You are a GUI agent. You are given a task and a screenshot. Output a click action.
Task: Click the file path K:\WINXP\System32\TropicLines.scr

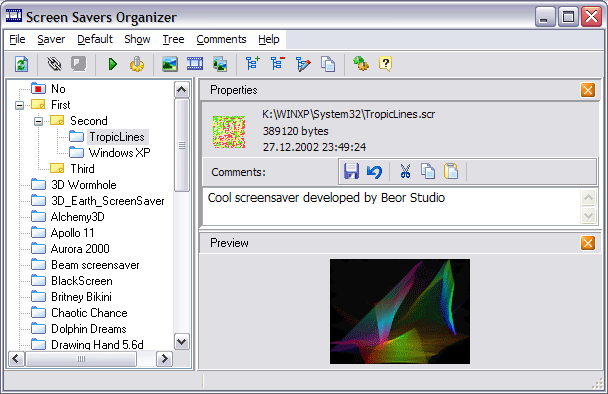coord(349,114)
